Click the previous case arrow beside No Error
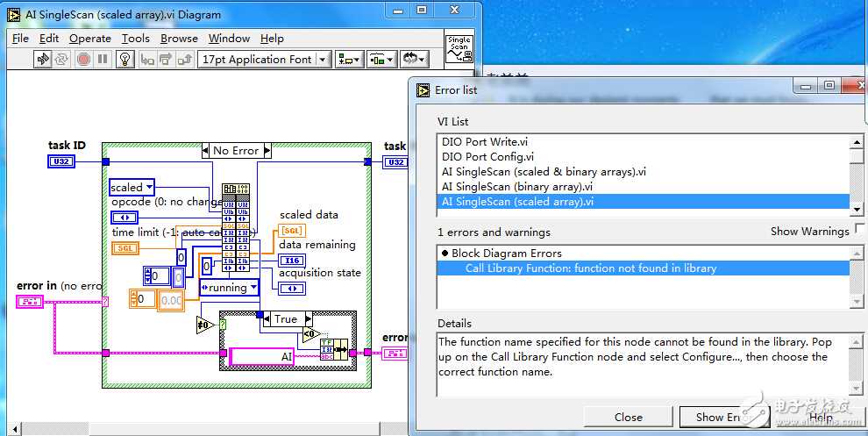 coord(205,150)
